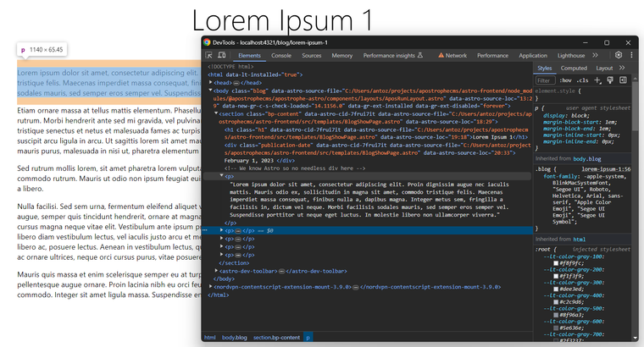Screen dimensions: 644x347
Task: Select the Styles sidebar tab
Action: (x=545, y=68)
